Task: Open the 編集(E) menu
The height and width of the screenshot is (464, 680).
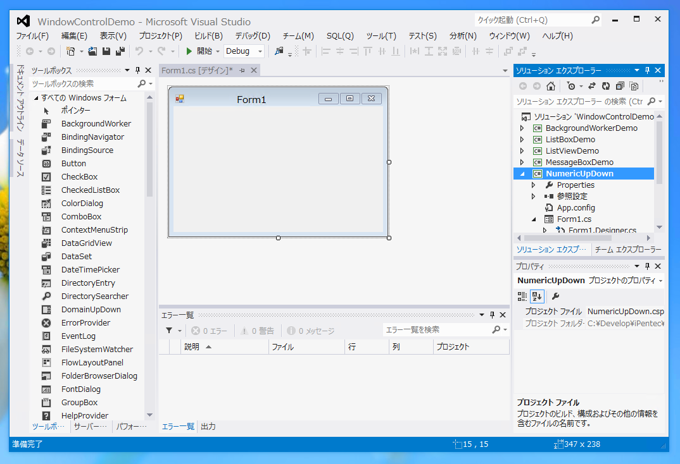Action: point(74,36)
